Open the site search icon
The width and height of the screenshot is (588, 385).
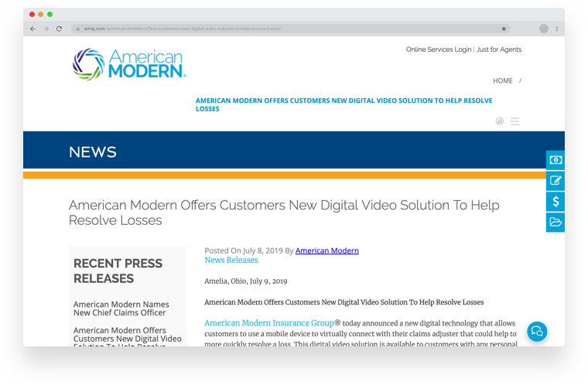click(x=500, y=121)
